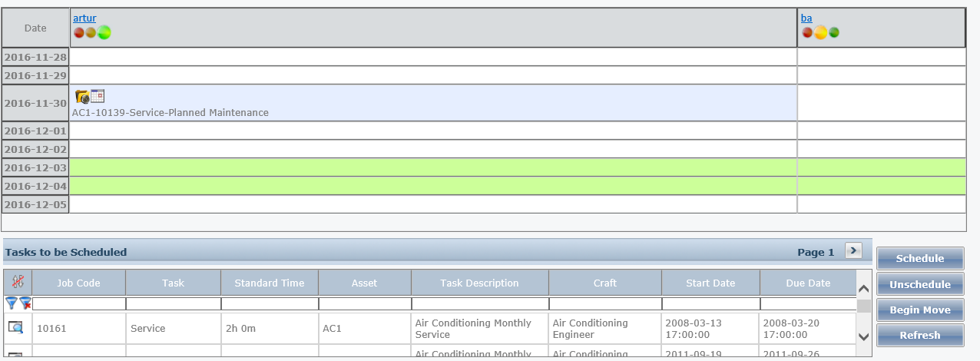The height and width of the screenshot is (361, 980).
Task: Apply filter using the blue funnel icon
Action: pyautogui.click(x=12, y=303)
